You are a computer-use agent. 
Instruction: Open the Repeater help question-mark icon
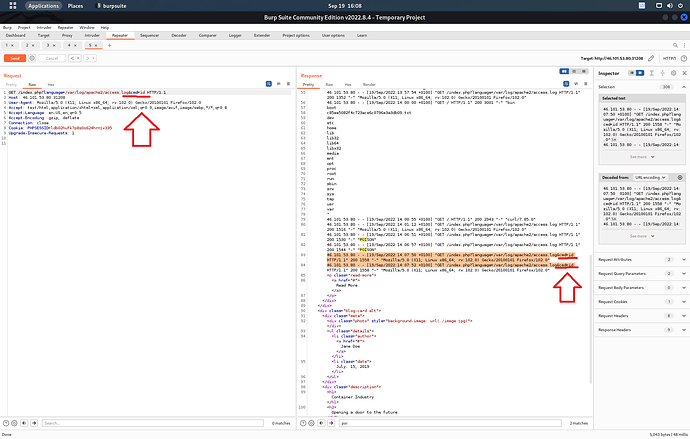pos(683,58)
